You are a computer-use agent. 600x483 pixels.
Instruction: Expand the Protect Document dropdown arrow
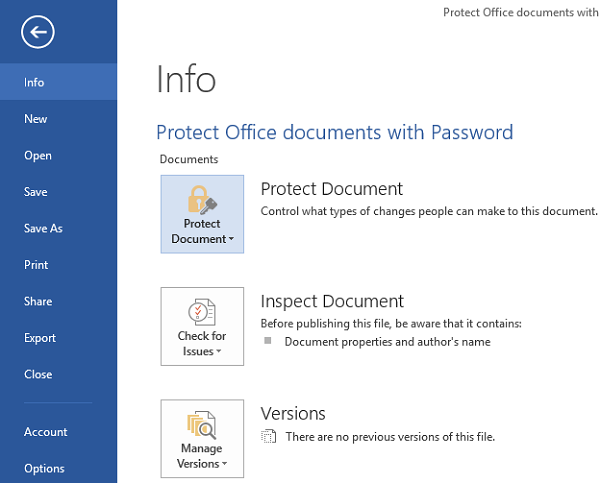231,239
